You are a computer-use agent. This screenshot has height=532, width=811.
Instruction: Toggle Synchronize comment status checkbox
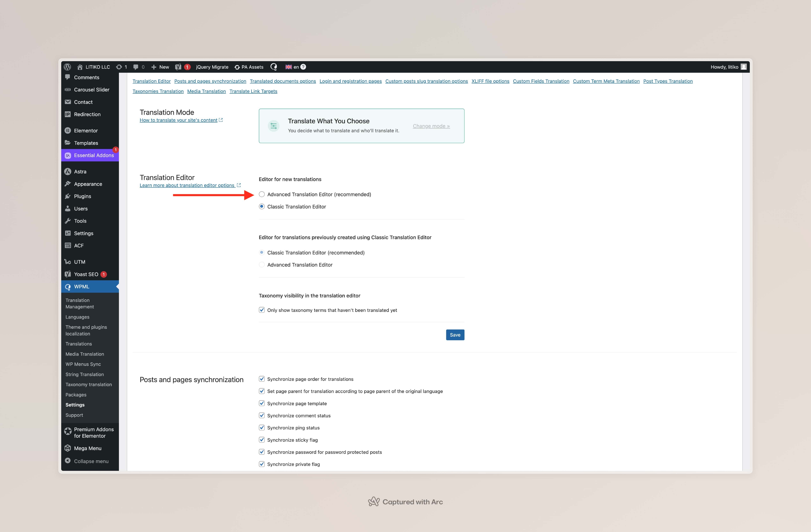[x=262, y=415]
